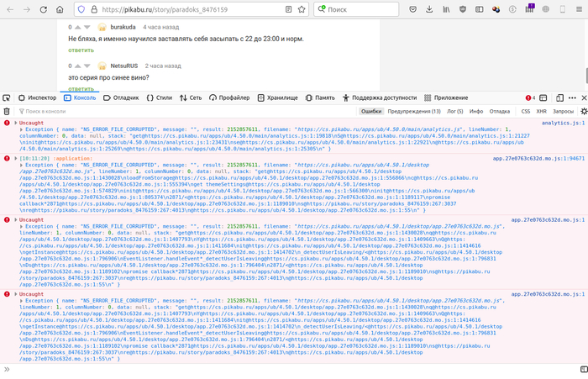Show sidebars toolbar icon

click(480, 9)
